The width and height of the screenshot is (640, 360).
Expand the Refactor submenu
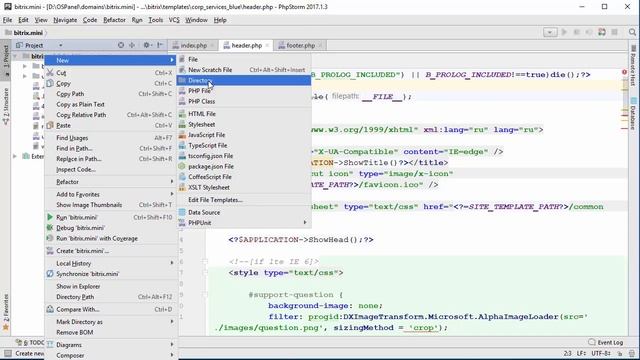tap(110, 182)
